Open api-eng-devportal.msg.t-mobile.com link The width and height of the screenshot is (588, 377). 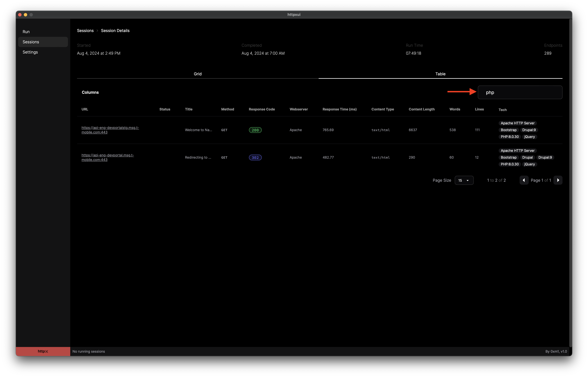pos(108,157)
